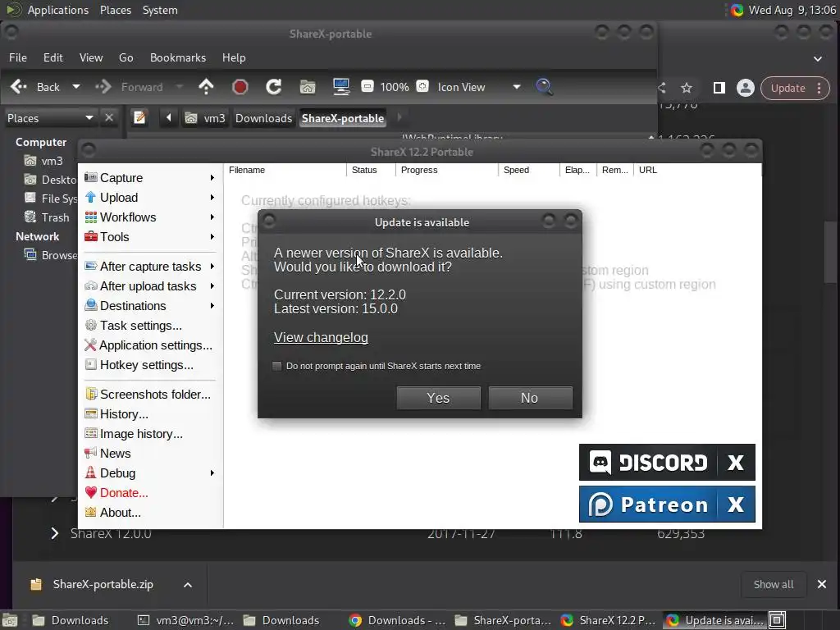Click the Hotkey settings icon
Image resolution: width=840 pixels, height=630 pixels.
coord(91,365)
